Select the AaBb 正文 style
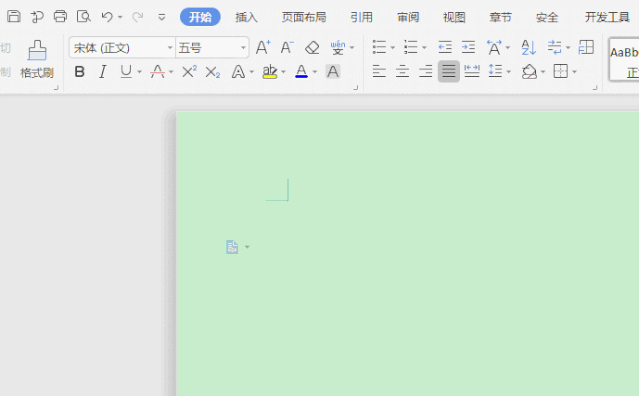Viewport: 639px width, 396px height. pos(624,60)
